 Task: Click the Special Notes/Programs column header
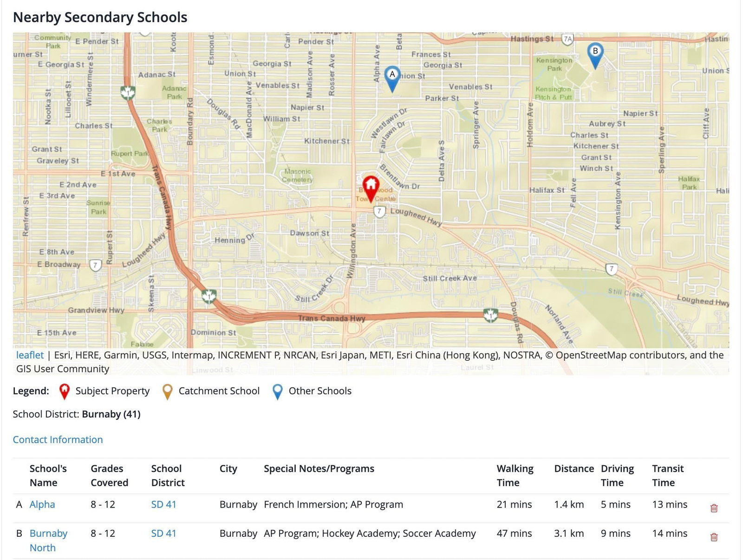click(x=319, y=469)
